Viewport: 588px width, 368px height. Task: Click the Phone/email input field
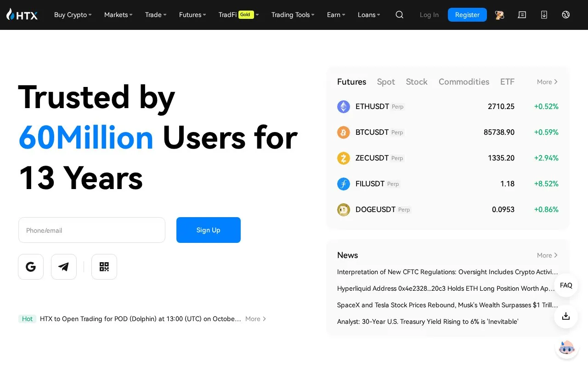(92, 230)
